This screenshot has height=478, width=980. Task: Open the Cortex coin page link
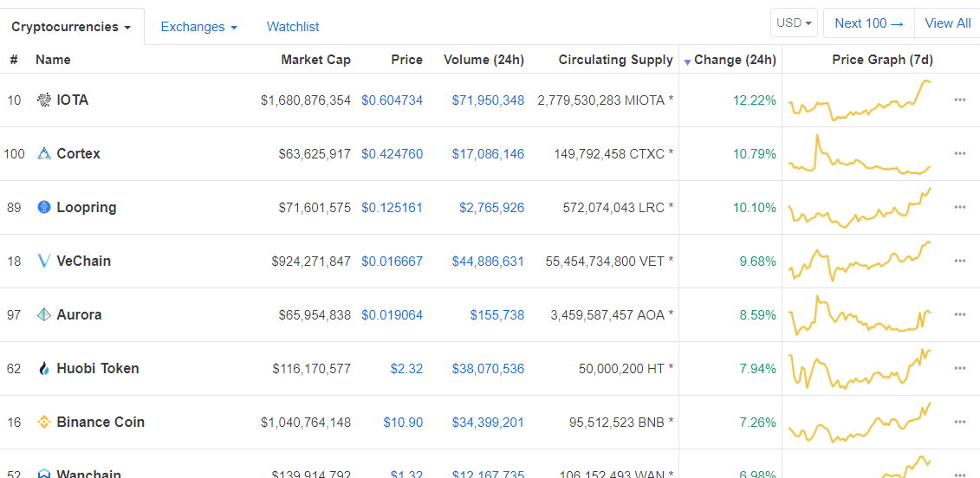pyautogui.click(x=78, y=154)
